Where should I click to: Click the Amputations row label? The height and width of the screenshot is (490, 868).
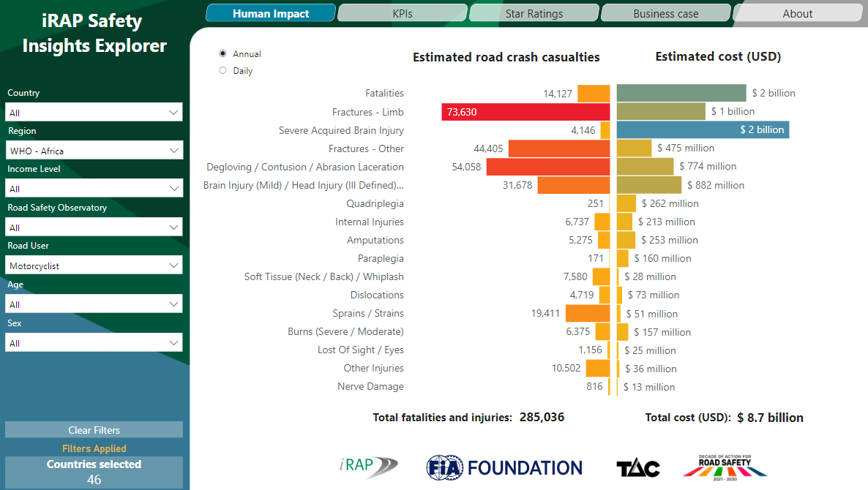click(x=375, y=240)
